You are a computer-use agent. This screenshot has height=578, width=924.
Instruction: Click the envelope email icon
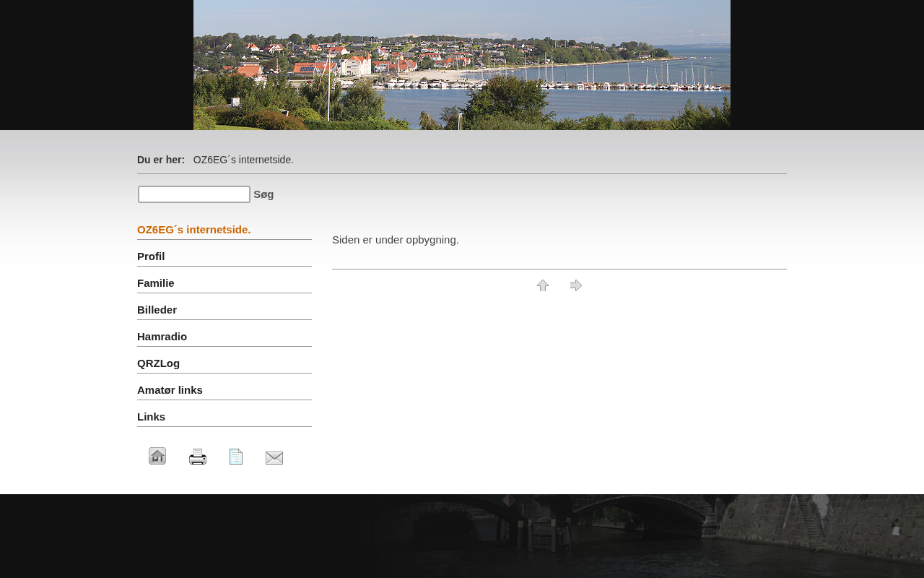click(x=274, y=457)
